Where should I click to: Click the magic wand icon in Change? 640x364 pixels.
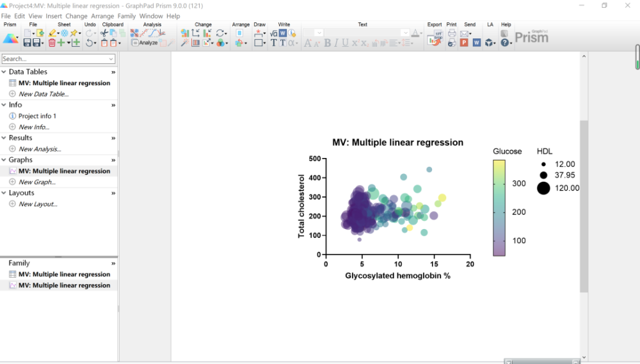point(184,42)
